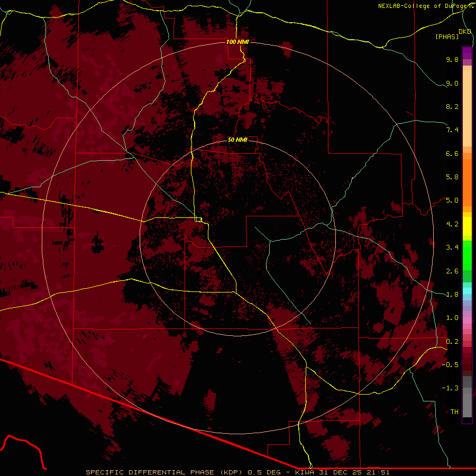
Task: Click the 100 NMI range ring label
Action: click(x=237, y=42)
